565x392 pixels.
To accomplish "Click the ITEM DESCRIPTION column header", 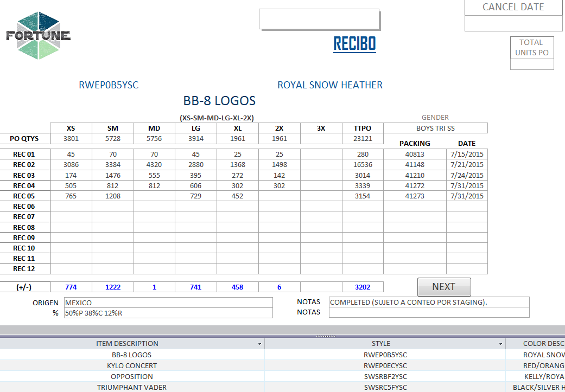I will tap(132, 344).
